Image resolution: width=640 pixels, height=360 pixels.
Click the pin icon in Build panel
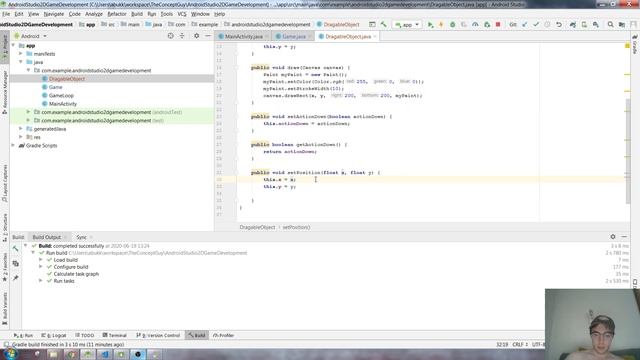(x=16, y=278)
